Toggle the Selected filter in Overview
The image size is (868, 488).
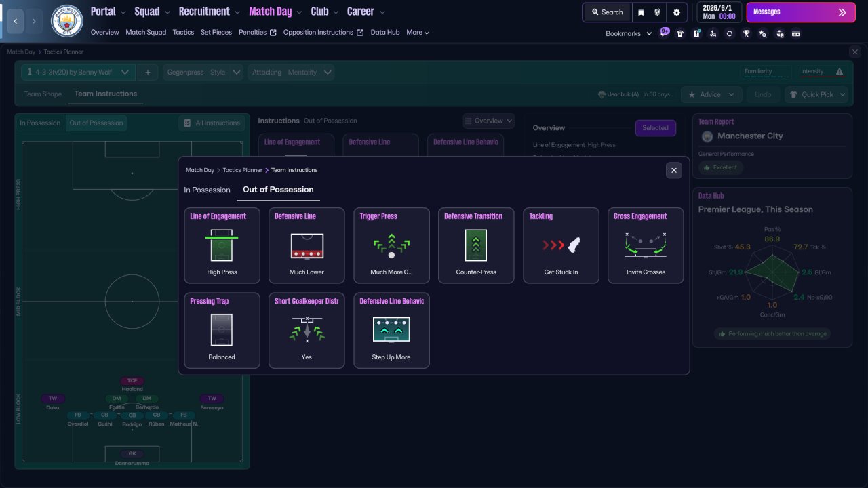pos(655,127)
